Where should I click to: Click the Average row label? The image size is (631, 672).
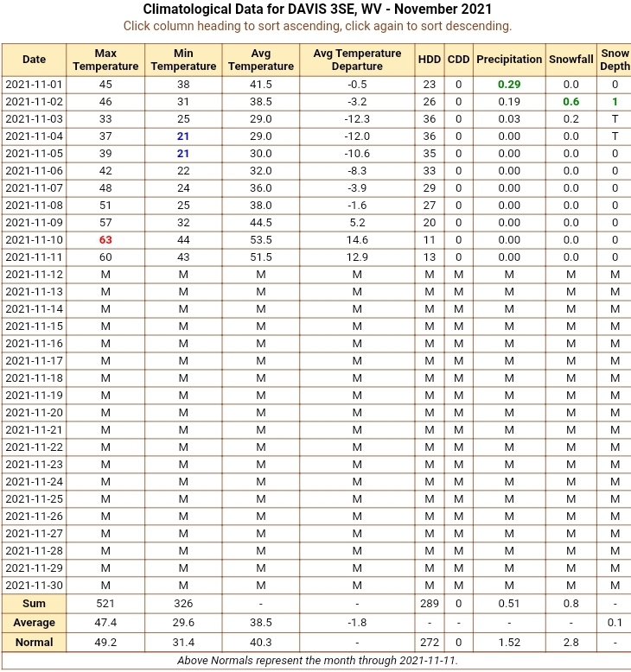34,623
